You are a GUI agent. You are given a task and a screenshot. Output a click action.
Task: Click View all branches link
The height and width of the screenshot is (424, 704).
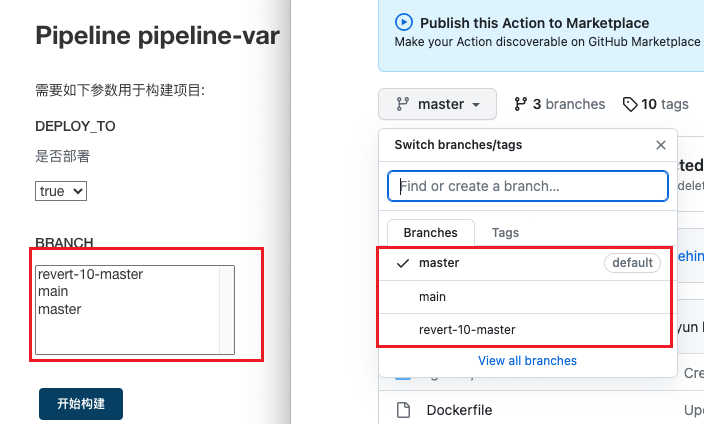527,361
